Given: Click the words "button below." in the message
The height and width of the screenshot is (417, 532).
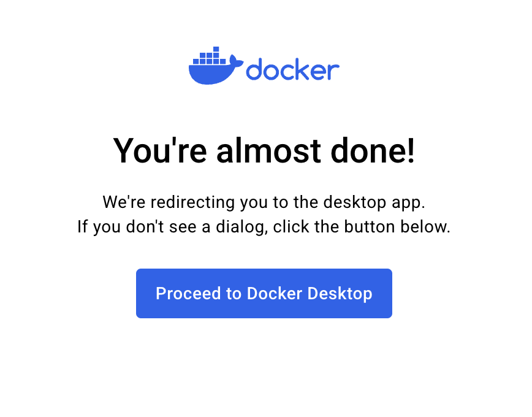Looking at the screenshot, I should (x=397, y=226).
